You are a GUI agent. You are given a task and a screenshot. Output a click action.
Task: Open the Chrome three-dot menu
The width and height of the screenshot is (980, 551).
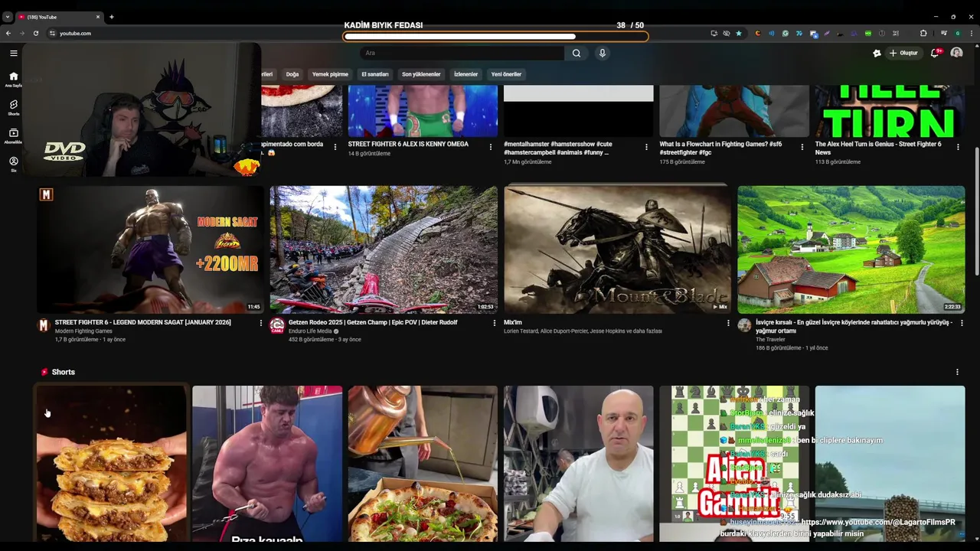pos(970,33)
